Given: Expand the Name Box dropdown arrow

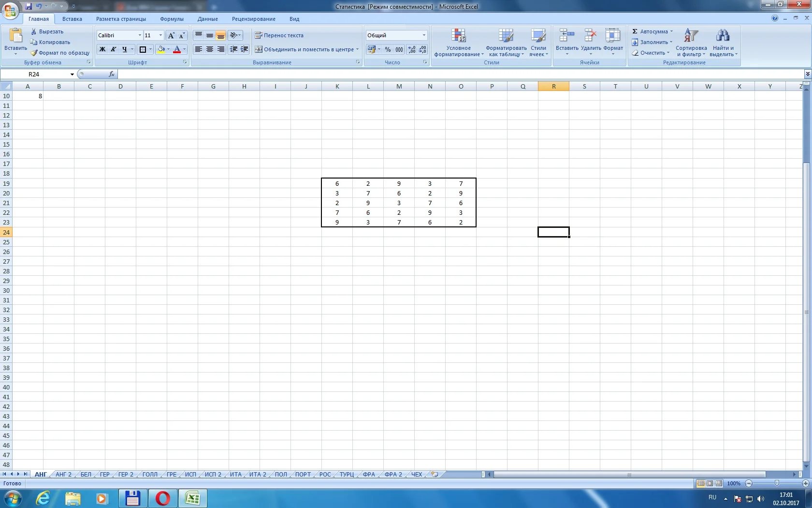Looking at the screenshot, I should pos(72,75).
